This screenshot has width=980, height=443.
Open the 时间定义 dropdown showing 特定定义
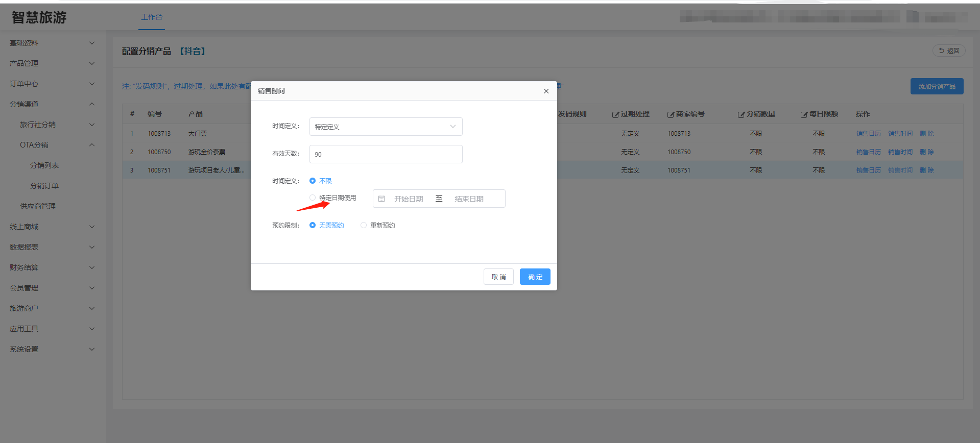coord(386,127)
